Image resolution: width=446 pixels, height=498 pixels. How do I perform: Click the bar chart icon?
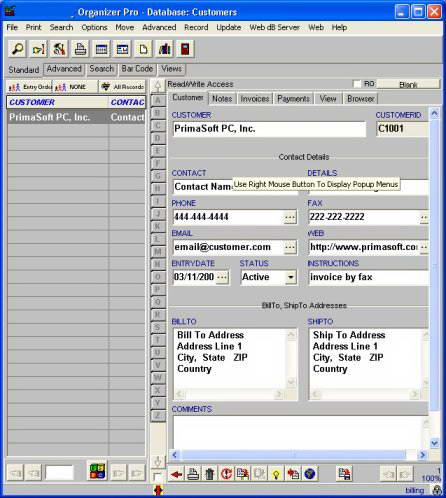click(164, 49)
